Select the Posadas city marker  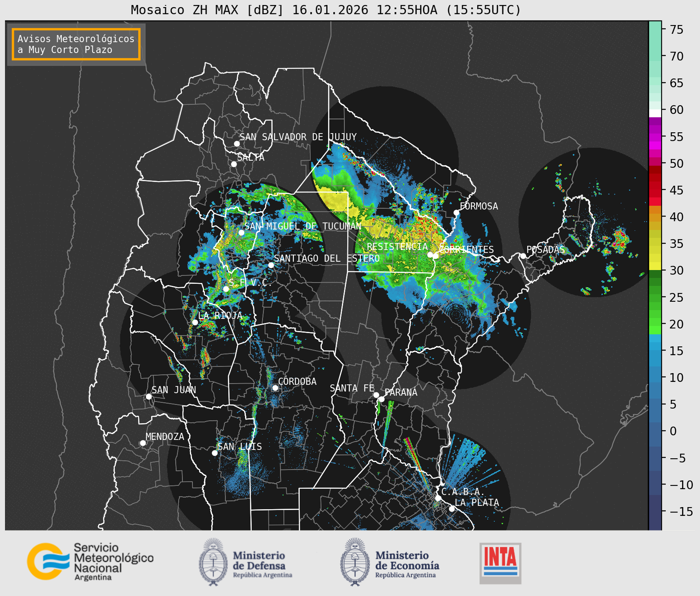(523, 256)
